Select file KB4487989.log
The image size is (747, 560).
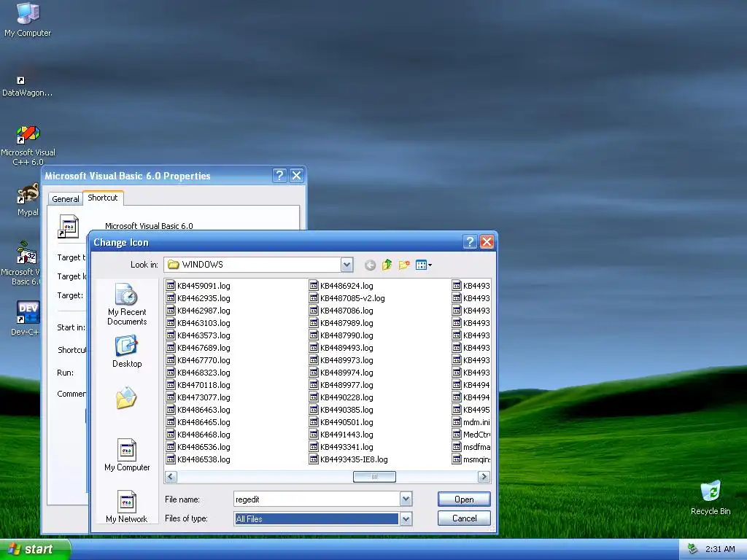click(x=341, y=323)
